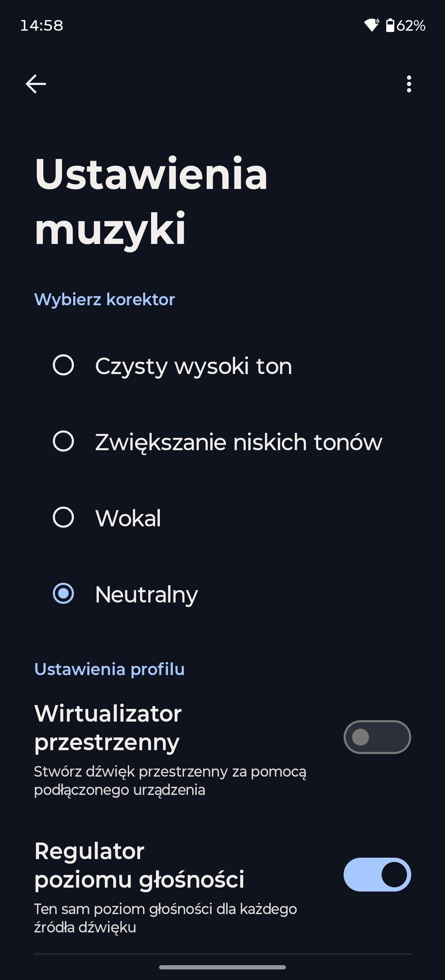Tap the Regulator poziomu głośności title
Screen dimensions: 445x980
tap(139, 865)
